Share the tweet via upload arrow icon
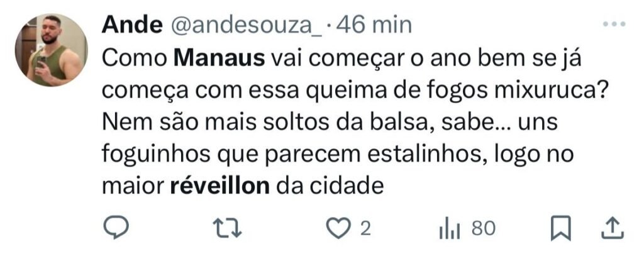This screenshot has width=644, height=261. tap(613, 228)
